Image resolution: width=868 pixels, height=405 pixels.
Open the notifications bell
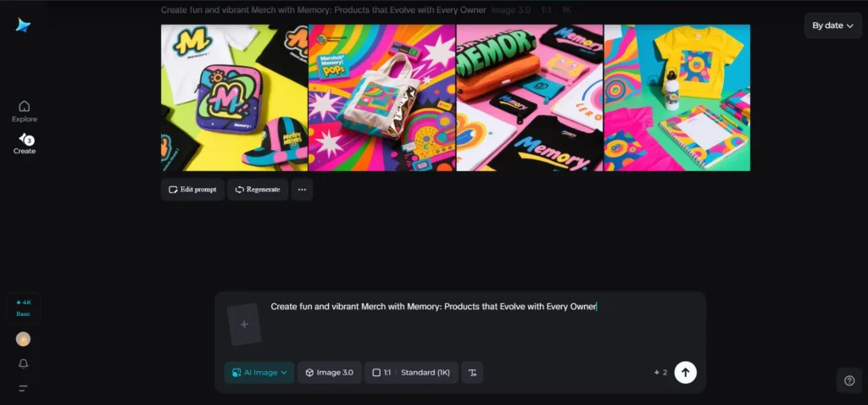coord(24,363)
